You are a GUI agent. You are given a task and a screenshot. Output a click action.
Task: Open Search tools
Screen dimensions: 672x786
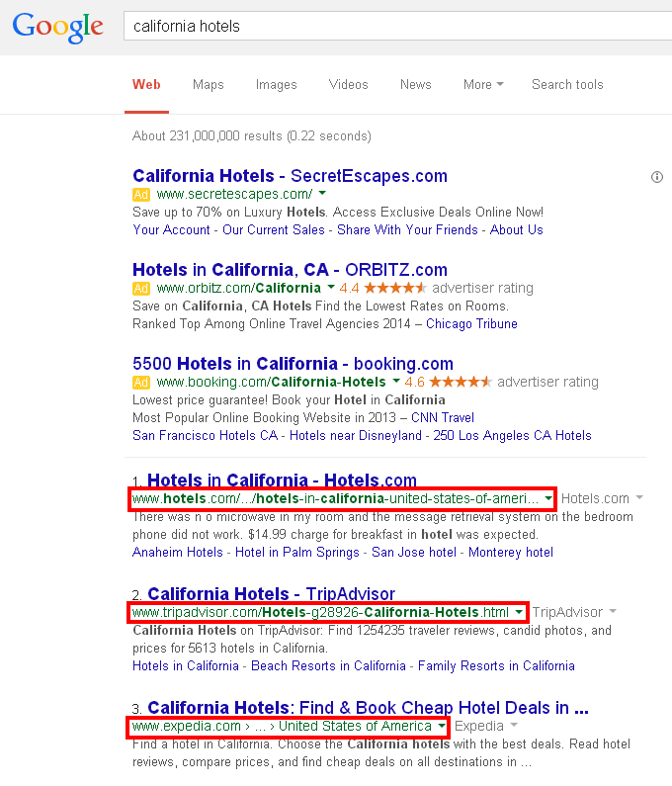(567, 84)
